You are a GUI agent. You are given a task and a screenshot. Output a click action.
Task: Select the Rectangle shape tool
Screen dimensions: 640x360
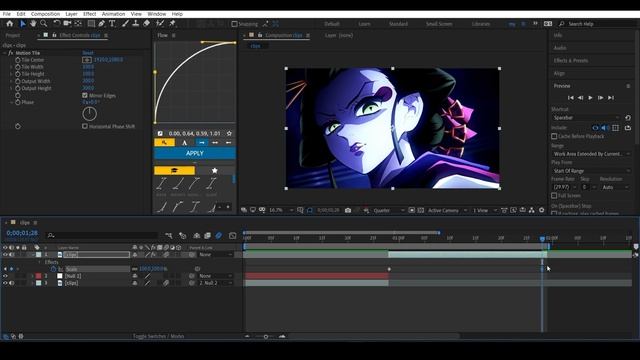pos(91,24)
